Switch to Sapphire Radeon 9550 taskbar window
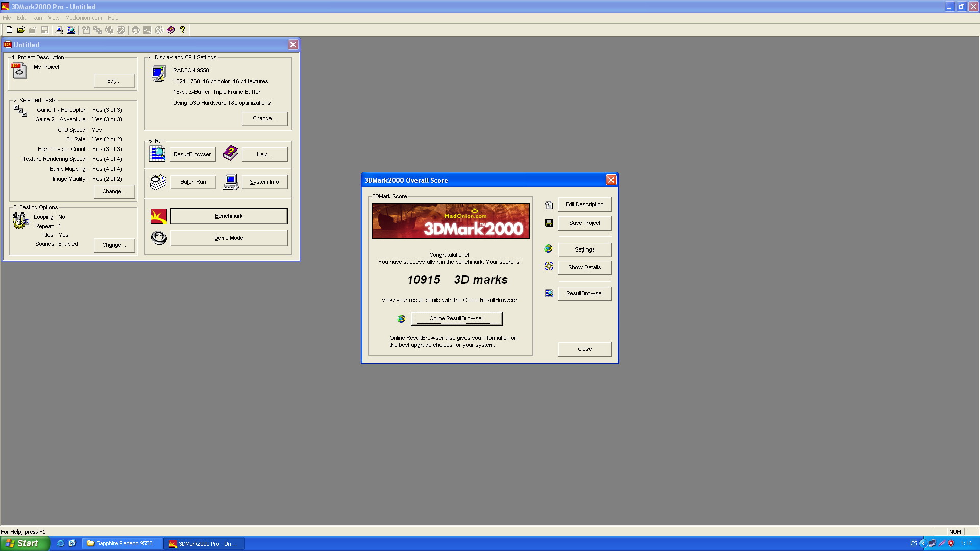Viewport: 980px width, 551px height. coord(122,544)
